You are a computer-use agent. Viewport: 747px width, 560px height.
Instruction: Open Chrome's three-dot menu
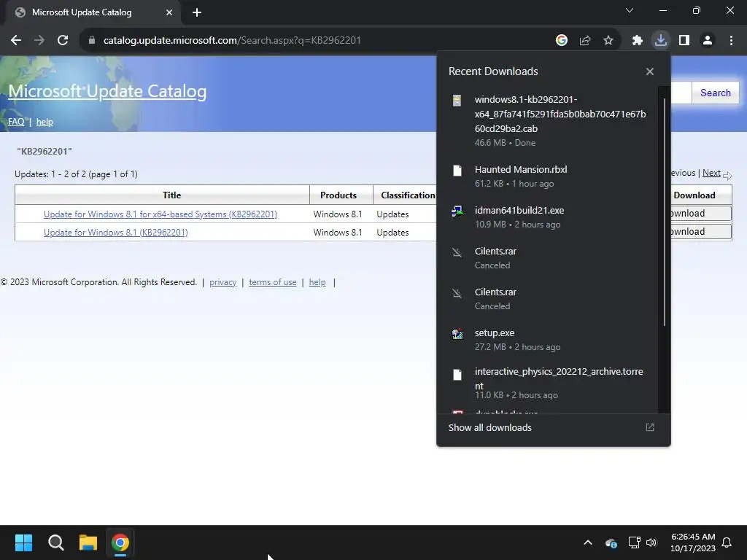(x=731, y=41)
